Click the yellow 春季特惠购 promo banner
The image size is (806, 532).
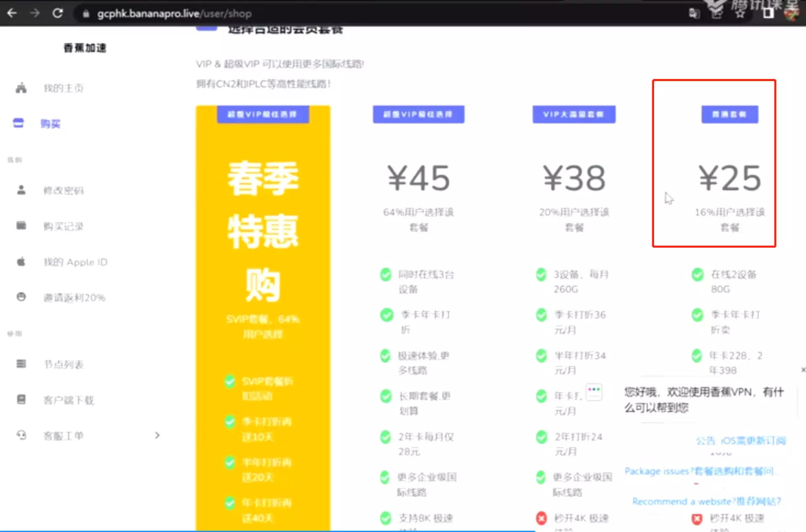click(263, 231)
